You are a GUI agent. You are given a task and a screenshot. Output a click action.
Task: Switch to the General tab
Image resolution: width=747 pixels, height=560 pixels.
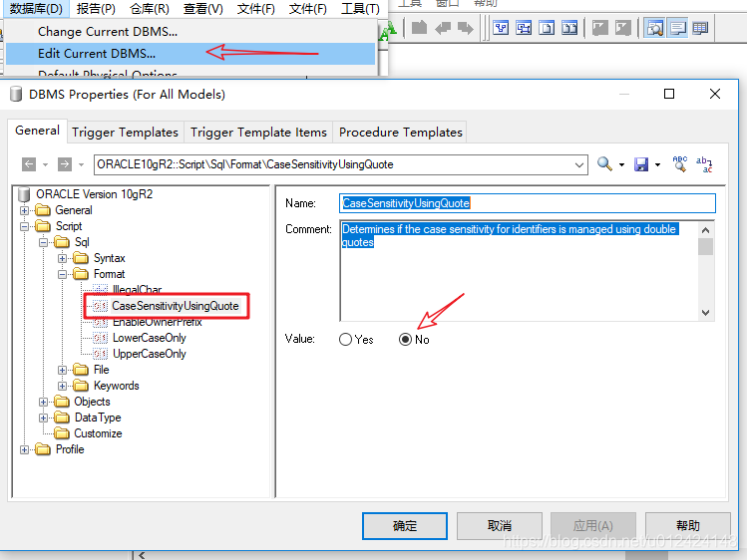[37, 131]
